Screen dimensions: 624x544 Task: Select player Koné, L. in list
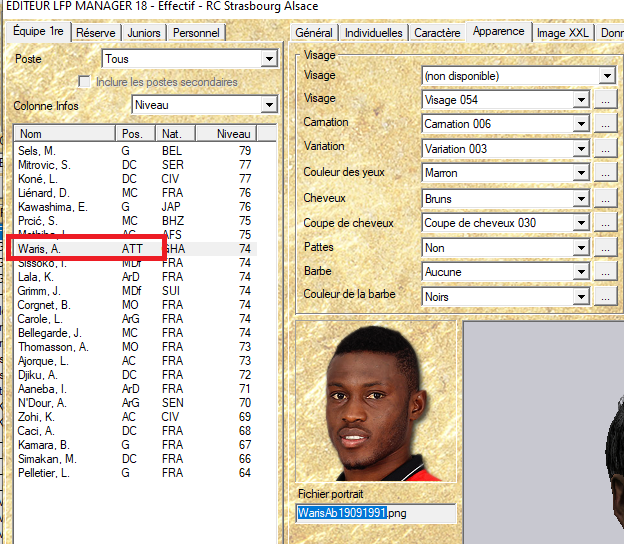[135, 179]
